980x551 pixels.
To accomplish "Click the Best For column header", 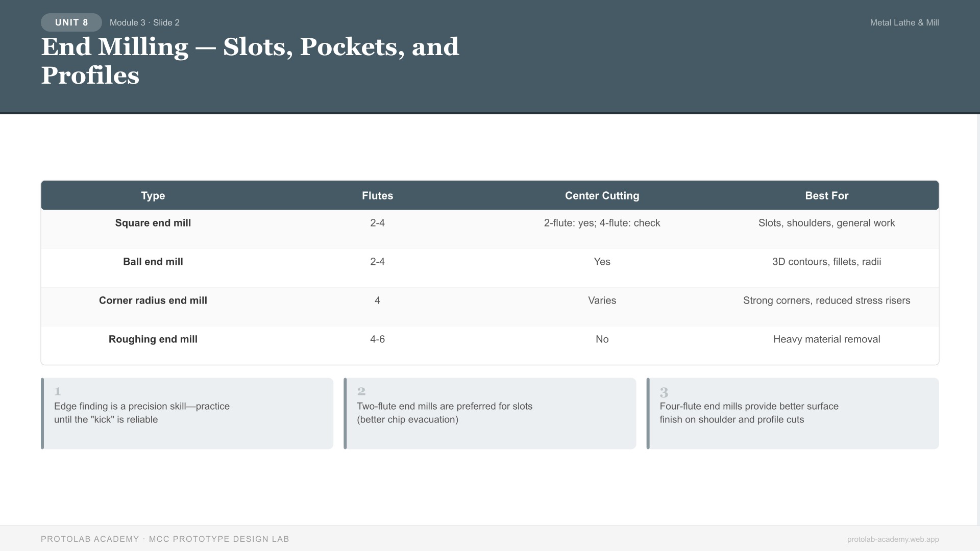I will pos(826,195).
